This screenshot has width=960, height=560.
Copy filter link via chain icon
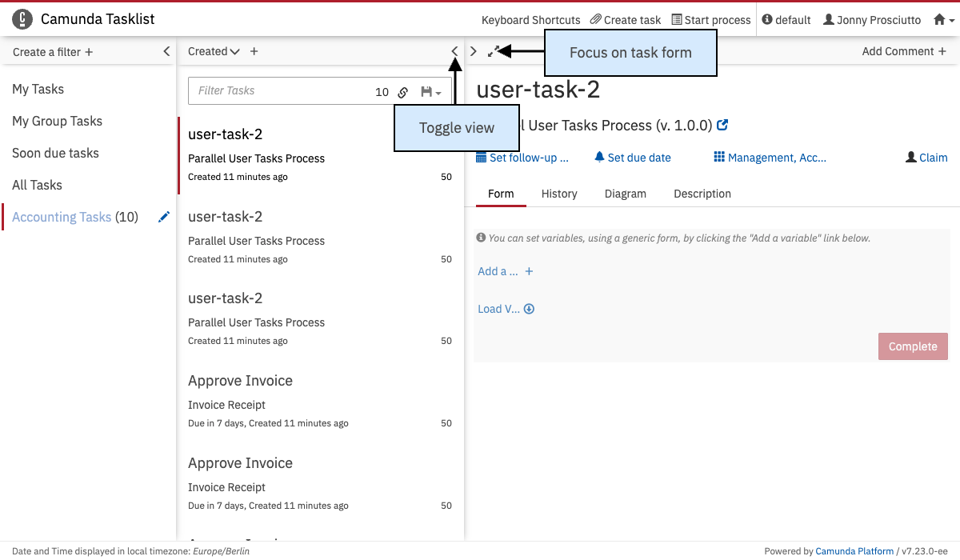(403, 92)
